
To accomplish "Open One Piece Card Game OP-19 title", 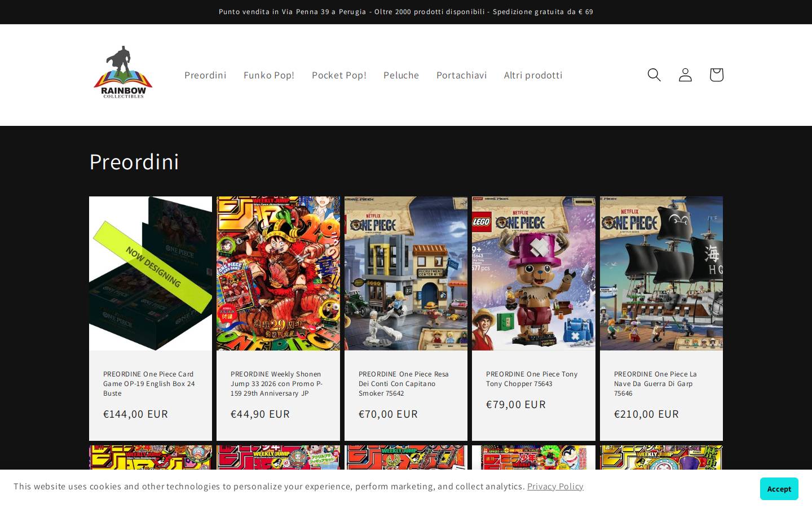I will click(149, 383).
